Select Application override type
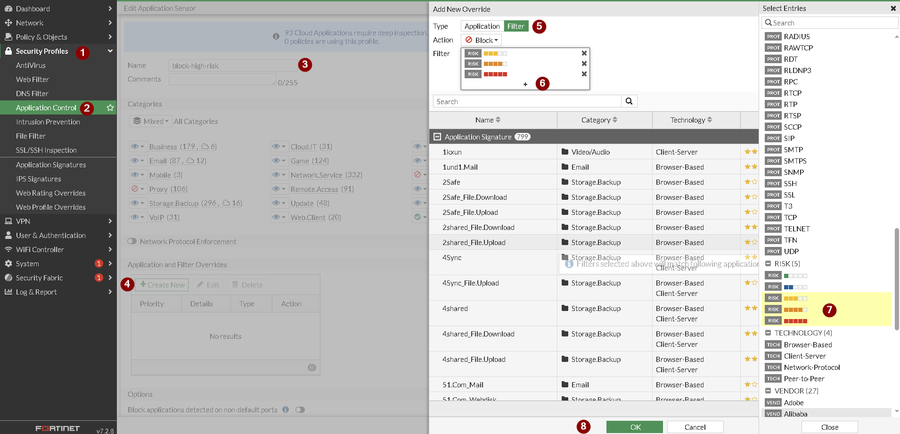The image size is (900, 434). (x=482, y=26)
